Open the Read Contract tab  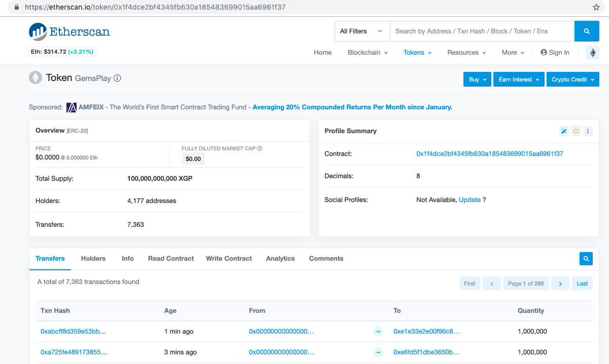click(x=171, y=259)
